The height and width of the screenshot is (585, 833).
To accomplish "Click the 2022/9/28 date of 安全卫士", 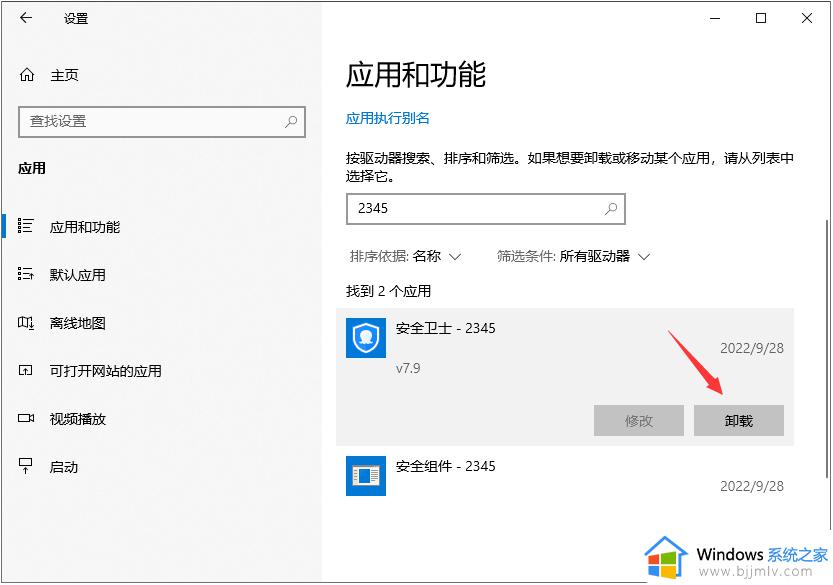I will (752, 348).
